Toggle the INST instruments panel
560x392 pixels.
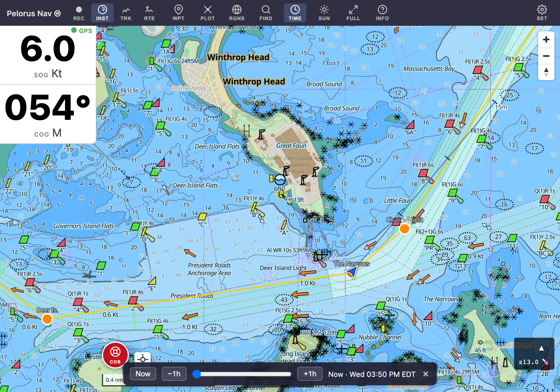(102, 13)
